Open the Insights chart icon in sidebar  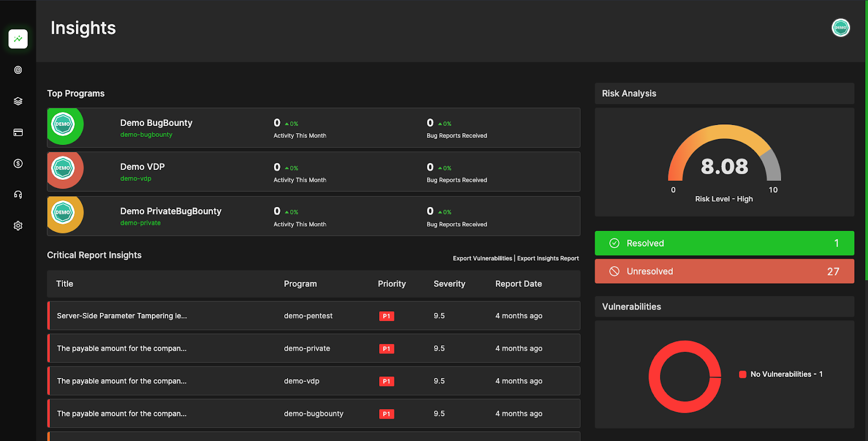[x=18, y=39]
